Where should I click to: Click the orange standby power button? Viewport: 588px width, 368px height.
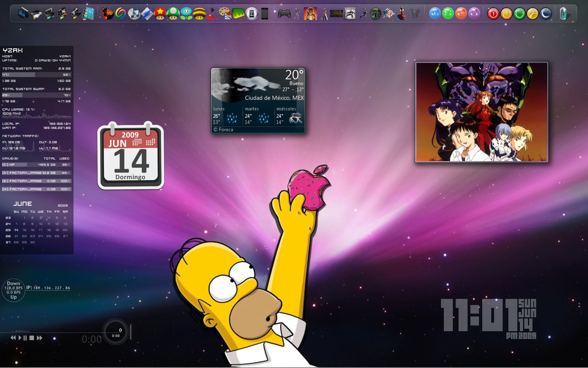click(506, 14)
